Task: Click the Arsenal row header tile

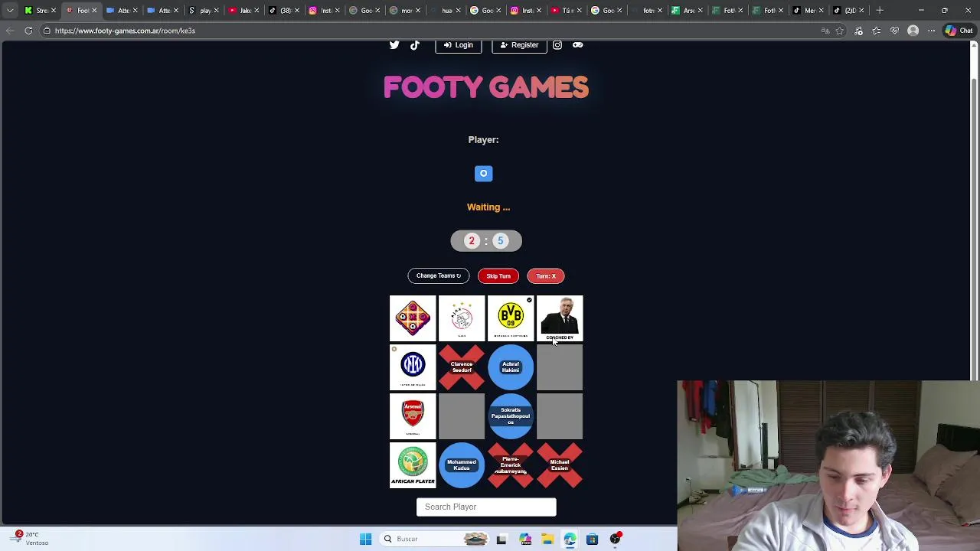Action: (x=413, y=416)
